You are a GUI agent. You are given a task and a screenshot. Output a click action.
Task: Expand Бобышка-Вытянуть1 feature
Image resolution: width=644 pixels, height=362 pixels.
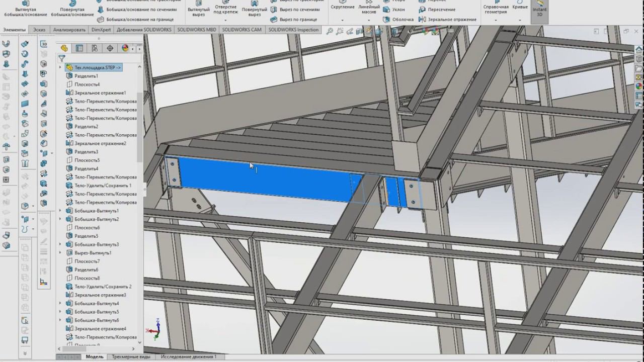coord(60,211)
